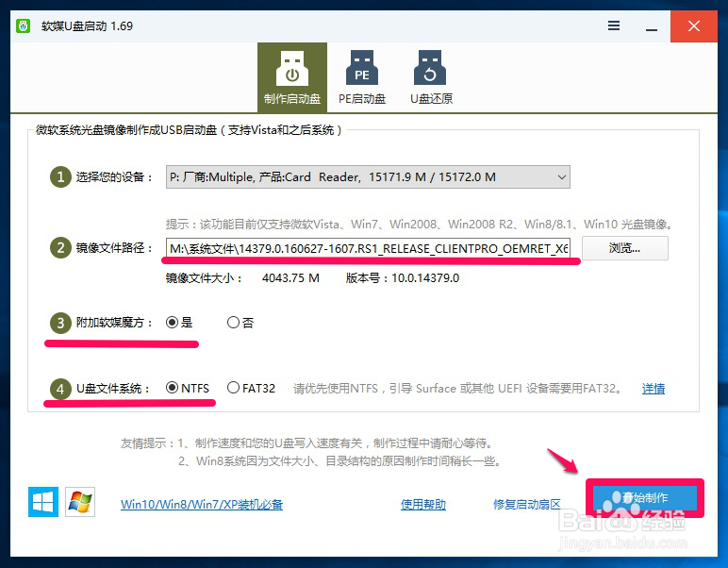Image resolution: width=728 pixels, height=568 pixels.
Task: Open Win10/Win8/Win7/XP装机必备 link
Action: pos(202,505)
